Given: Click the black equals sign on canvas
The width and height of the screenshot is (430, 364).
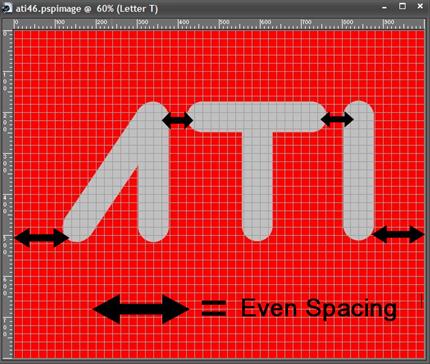Looking at the screenshot, I should (214, 308).
